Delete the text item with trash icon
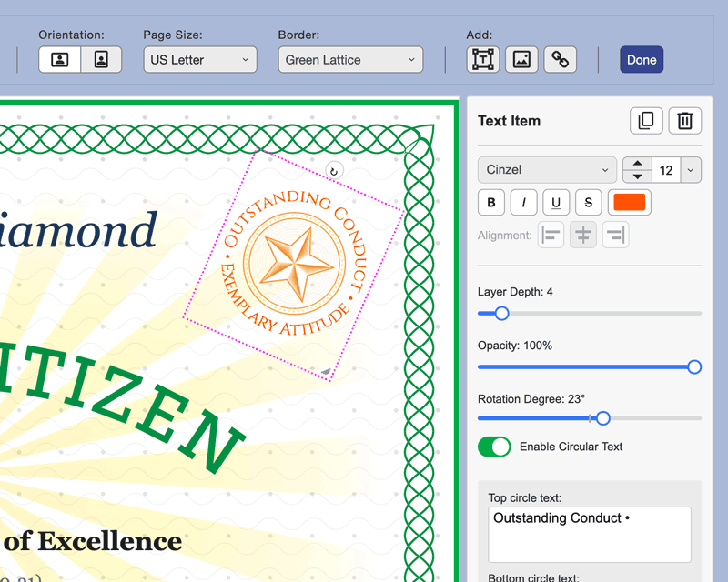This screenshot has height=582, width=728. pyautogui.click(x=685, y=121)
